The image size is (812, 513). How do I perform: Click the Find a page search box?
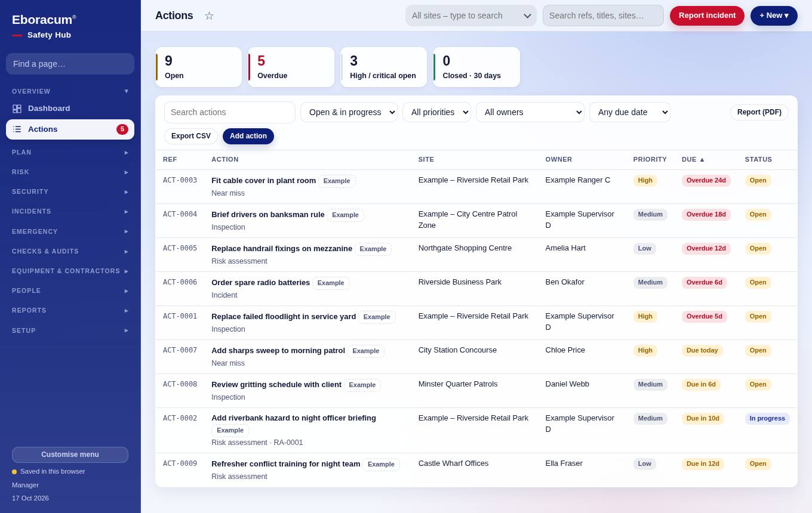70,64
